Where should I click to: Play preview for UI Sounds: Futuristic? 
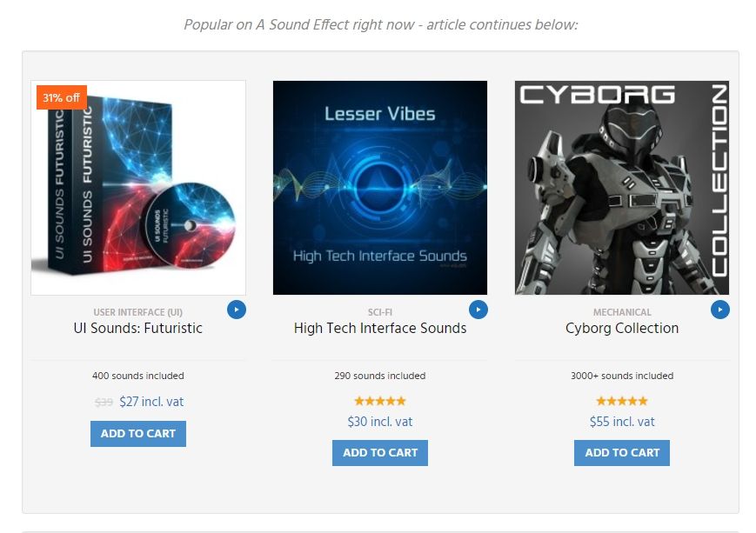[237, 310]
